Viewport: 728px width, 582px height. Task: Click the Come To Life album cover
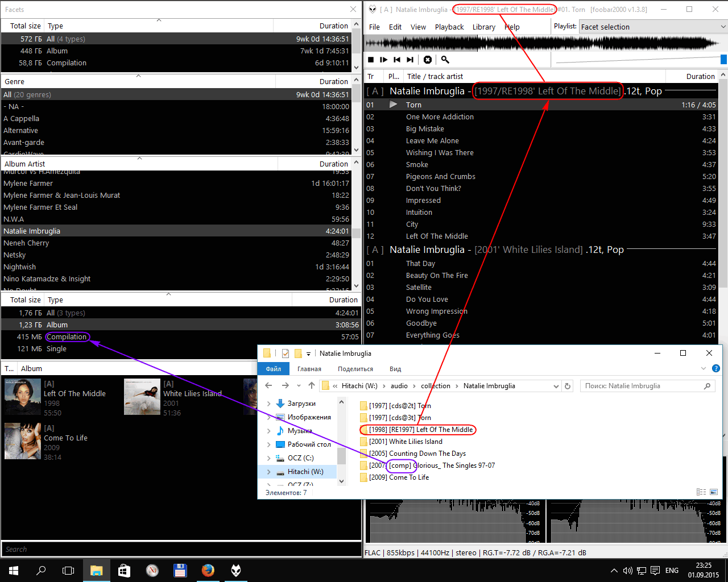click(x=23, y=441)
